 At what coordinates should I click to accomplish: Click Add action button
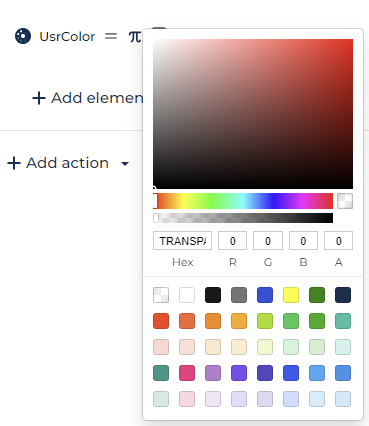click(x=58, y=163)
